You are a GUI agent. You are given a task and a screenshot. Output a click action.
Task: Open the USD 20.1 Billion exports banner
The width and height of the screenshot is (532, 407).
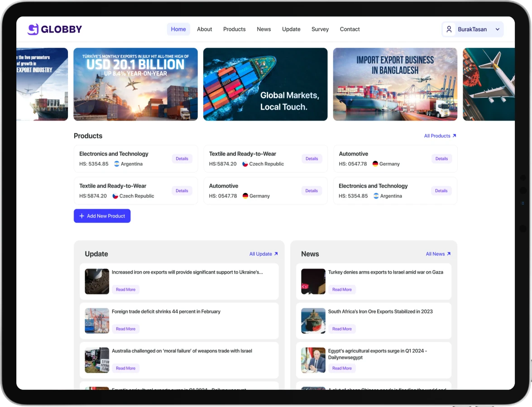(x=136, y=84)
